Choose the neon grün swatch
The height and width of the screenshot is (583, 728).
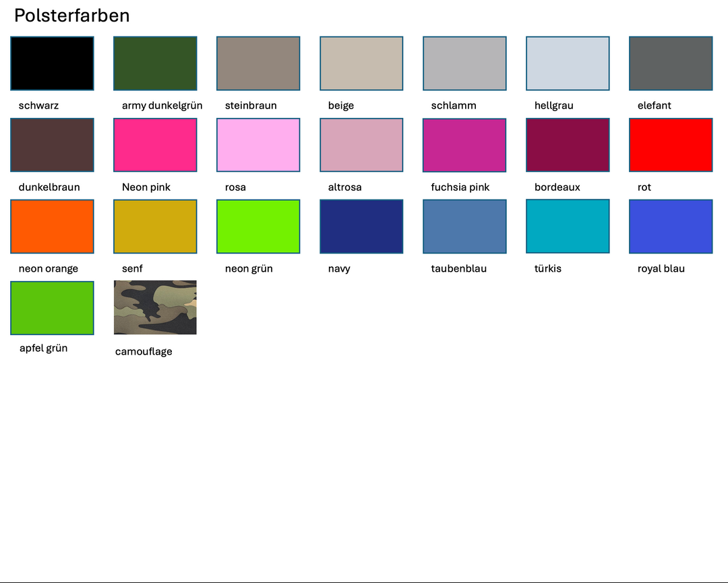tap(258, 226)
